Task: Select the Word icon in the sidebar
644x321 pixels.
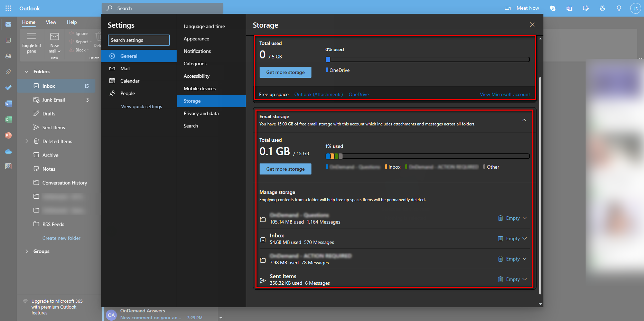Action: click(8, 103)
